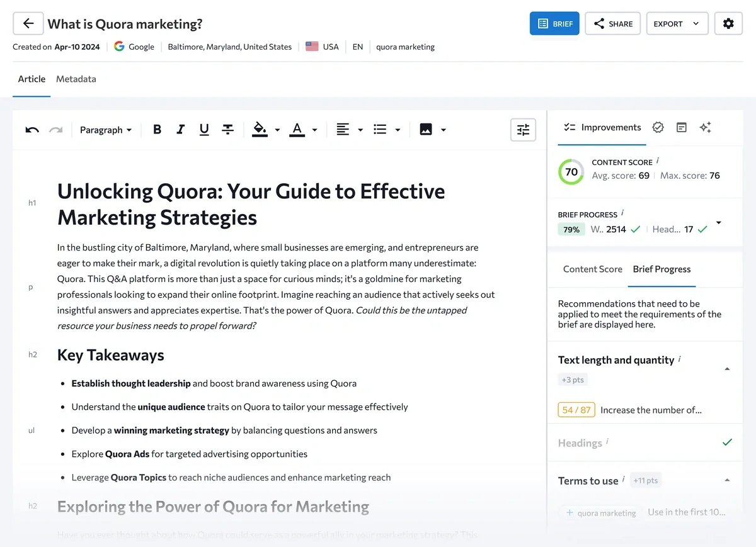Apply the font text color
The width and height of the screenshot is (756, 547).
pyautogui.click(x=297, y=130)
